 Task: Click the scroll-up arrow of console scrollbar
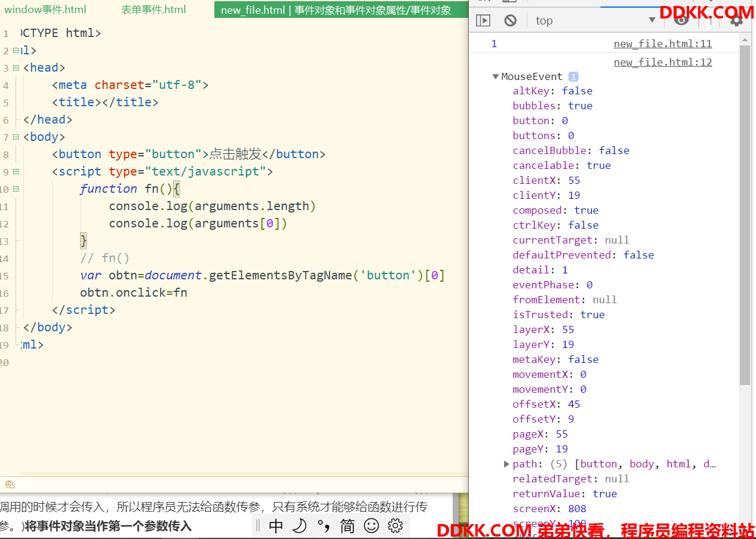coord(745,40)
